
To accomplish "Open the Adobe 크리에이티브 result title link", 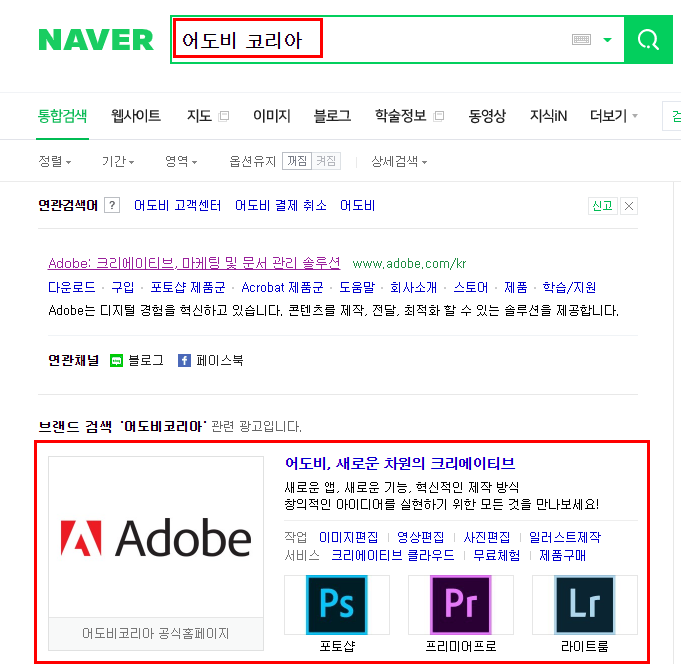I will (194, 263).
